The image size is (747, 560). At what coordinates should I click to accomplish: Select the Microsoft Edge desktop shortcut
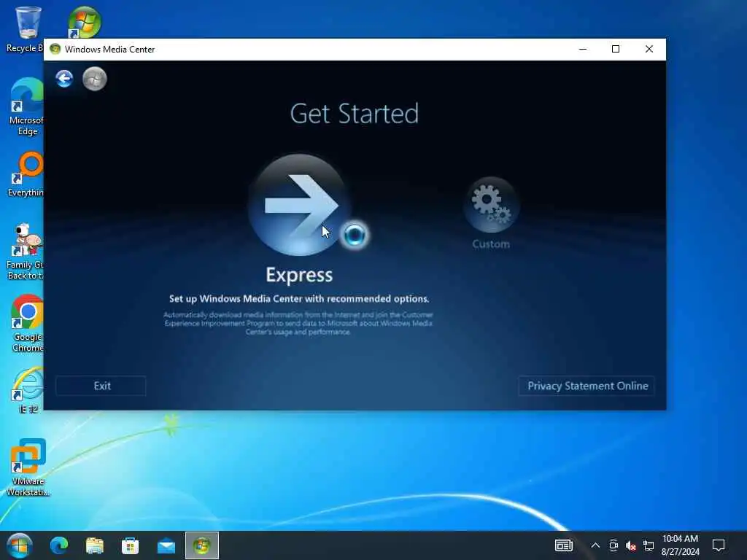coord(26,107)
